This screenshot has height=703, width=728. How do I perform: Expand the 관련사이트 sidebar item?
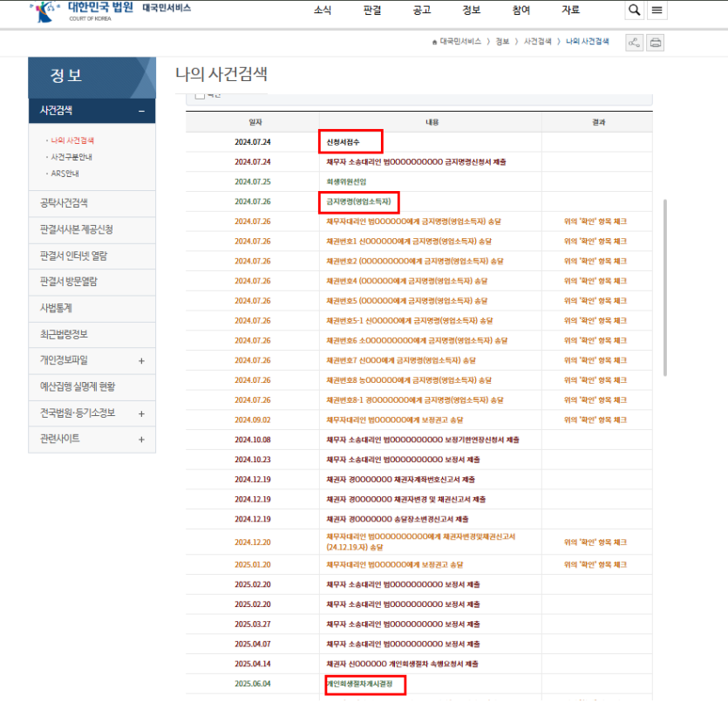tap(141, 440)
